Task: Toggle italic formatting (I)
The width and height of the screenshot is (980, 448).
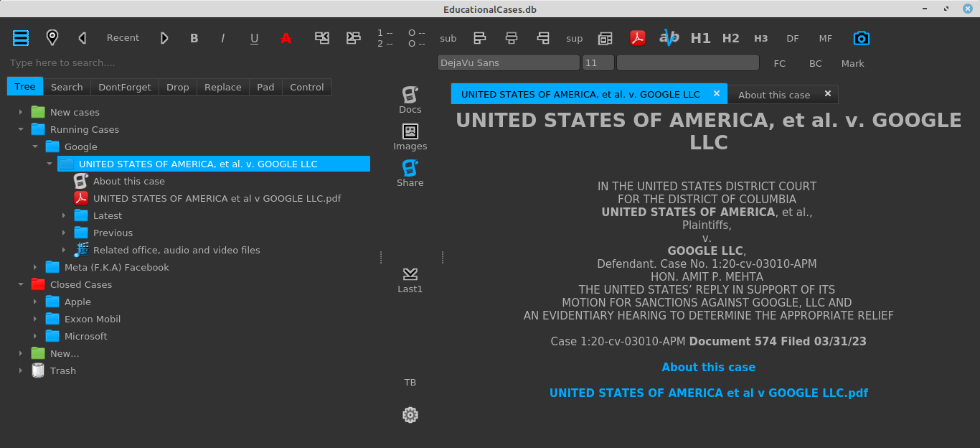Action: click(223, 39)
